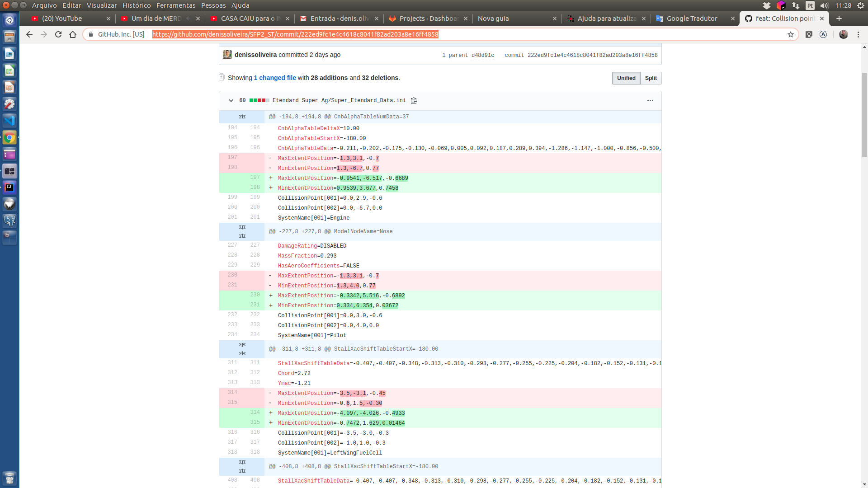The height and width of the screenshot is (488, 868).
Task: Open the Trash from dock
Action: 9,478
